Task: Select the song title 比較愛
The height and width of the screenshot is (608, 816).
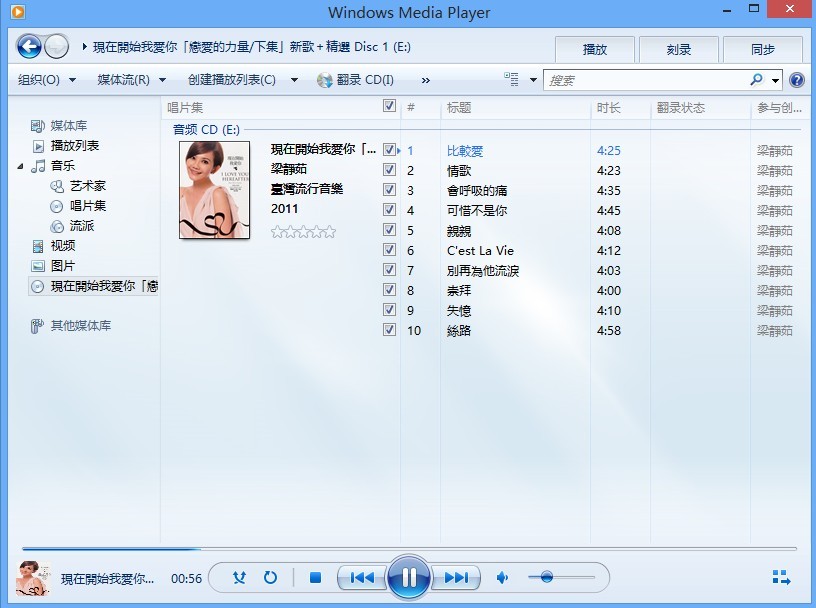Action: point(465,151)
